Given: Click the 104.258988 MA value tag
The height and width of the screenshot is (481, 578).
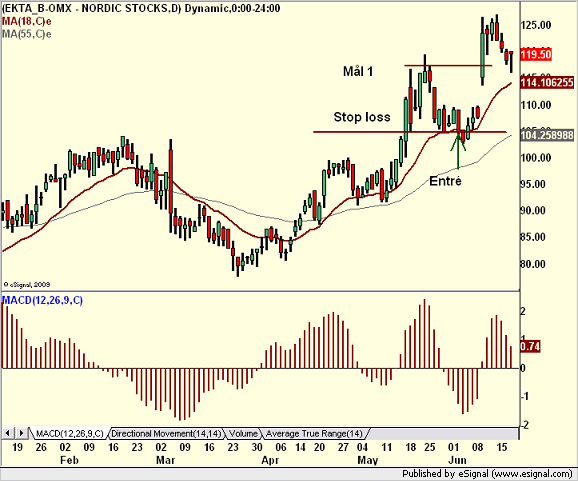Looking at the screenshot, I should pyautogui.click(x=547, y=135).
